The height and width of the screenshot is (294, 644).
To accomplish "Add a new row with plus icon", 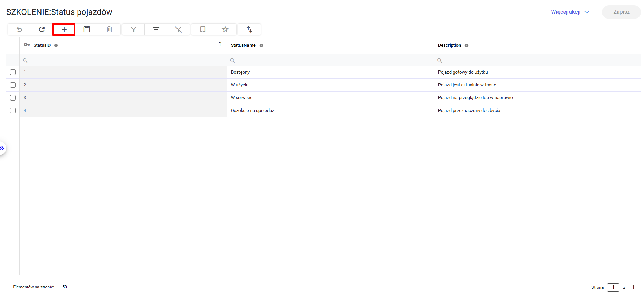I will pyautogui.click(x=64, y=29).
